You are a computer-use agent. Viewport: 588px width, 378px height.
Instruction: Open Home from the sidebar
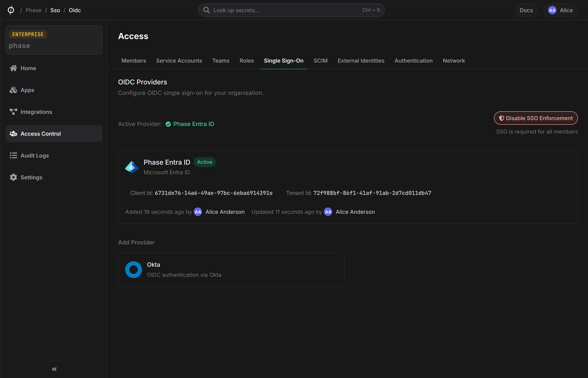pos(54,68)
